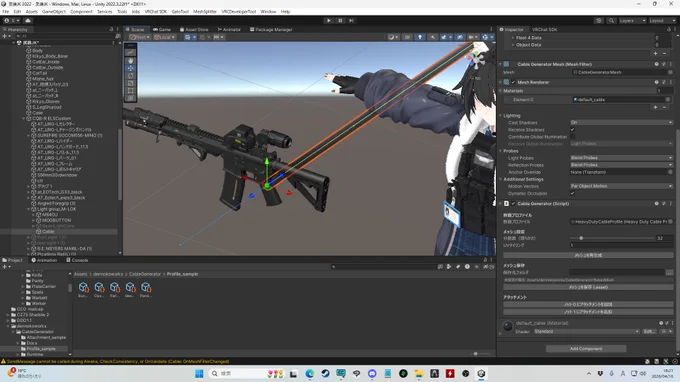This screenshot has width=680, height=382.
Task: Open Light Probes dropdown
Action: pos(621,158)
